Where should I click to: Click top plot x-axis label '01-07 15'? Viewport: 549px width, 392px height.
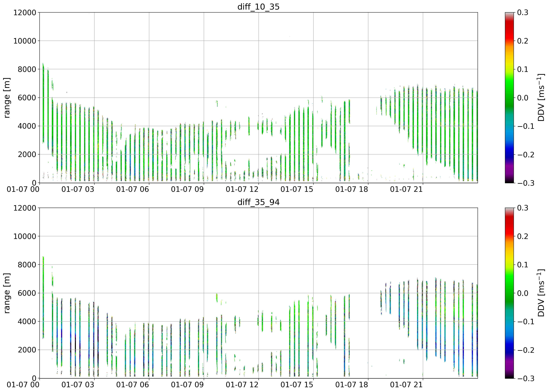[x=297, y=189]
